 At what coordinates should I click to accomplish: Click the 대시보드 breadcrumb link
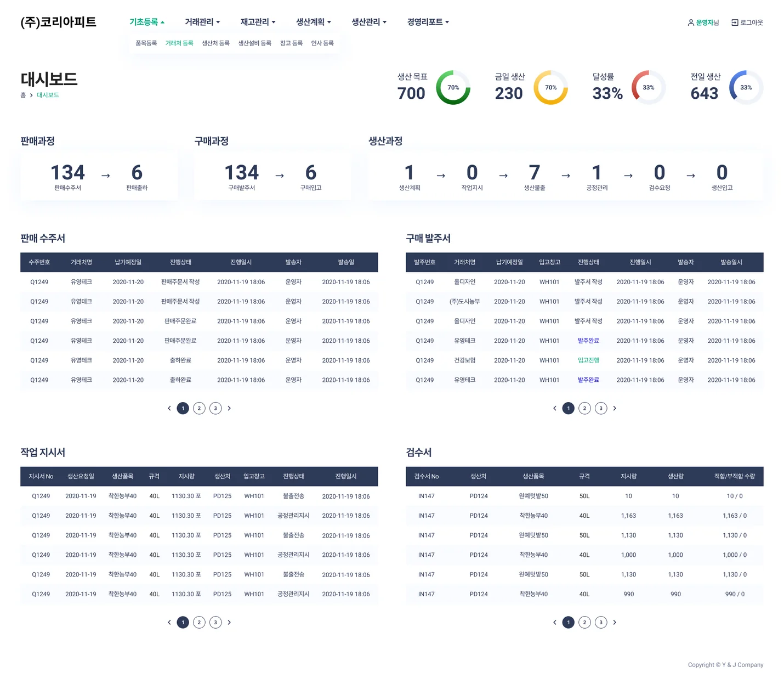click(x=48, y=95)
